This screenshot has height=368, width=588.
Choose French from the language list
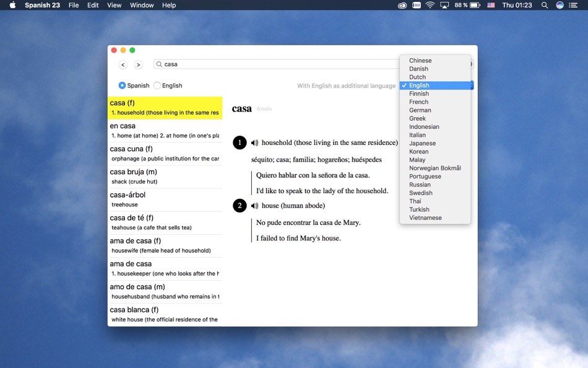pos(435,102)
